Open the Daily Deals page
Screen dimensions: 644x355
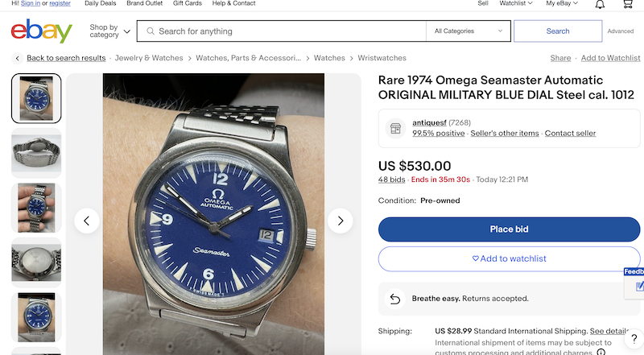click(x=100, y=3)
